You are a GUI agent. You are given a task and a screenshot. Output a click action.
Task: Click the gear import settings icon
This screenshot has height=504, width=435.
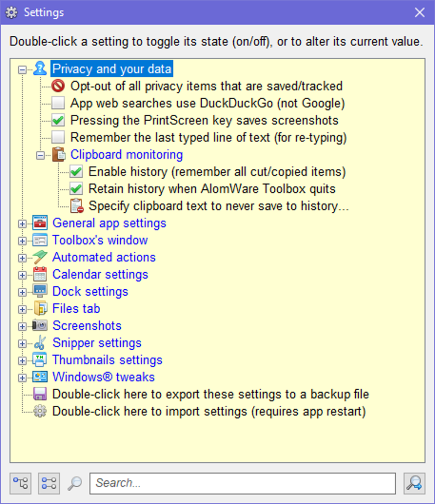tap(40, 411)
